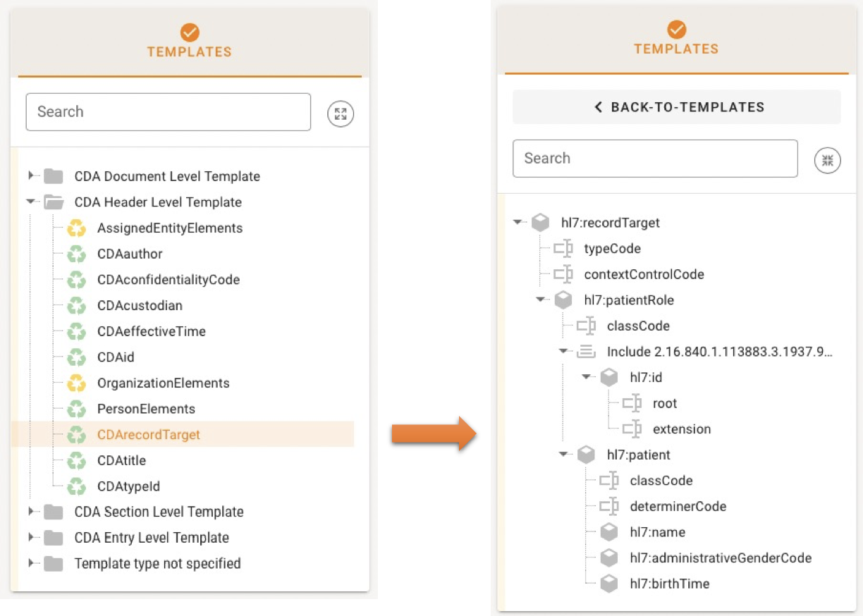Image resolution: width=863 pixels, height=616 pixels.
Task: Click the collapse-all icon beside right search
Action: [x=827, y=160]
